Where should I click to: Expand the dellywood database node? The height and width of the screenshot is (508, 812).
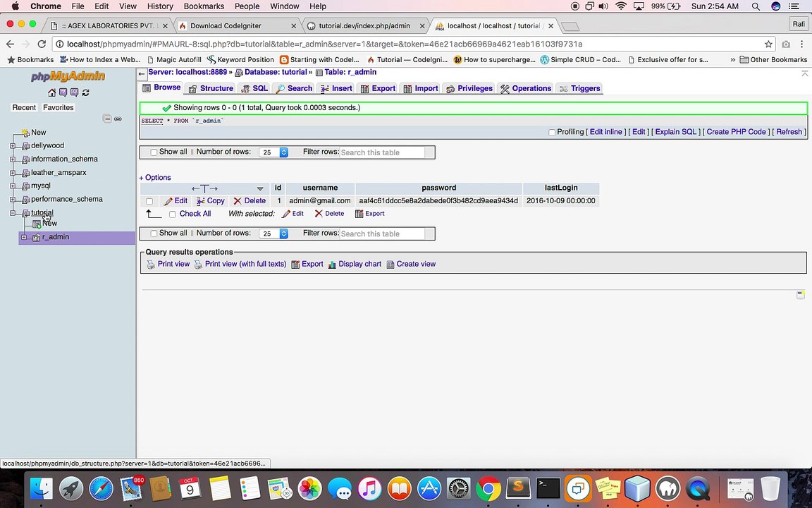click(13, 146)
